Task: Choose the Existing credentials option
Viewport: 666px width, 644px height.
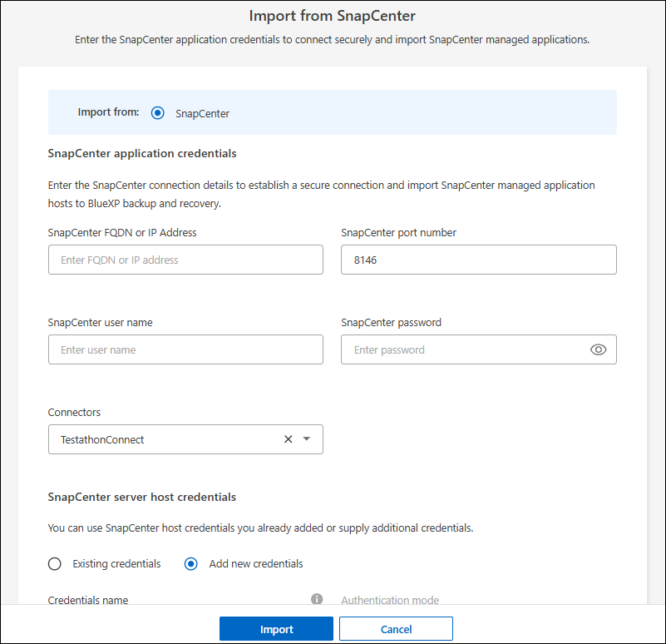Action: [x=55, y=564]
